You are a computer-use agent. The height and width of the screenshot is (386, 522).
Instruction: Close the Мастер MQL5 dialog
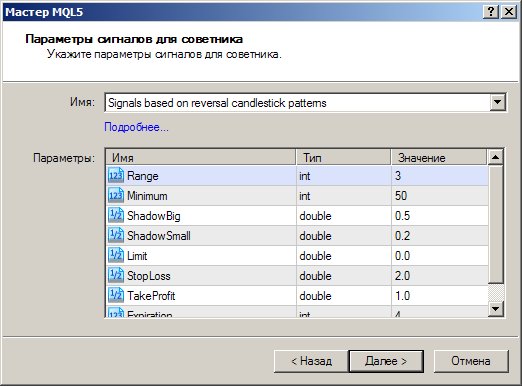point(509,12)
